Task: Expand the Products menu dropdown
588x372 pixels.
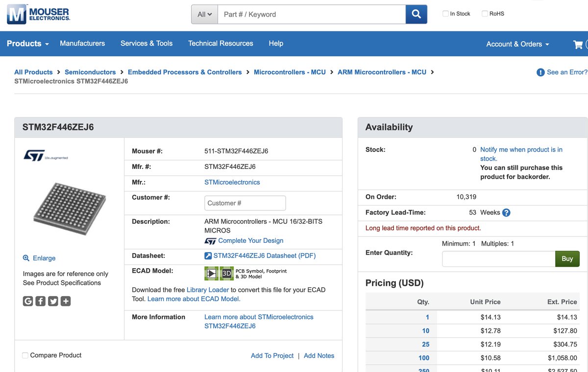Action: [x=28, y=44]
